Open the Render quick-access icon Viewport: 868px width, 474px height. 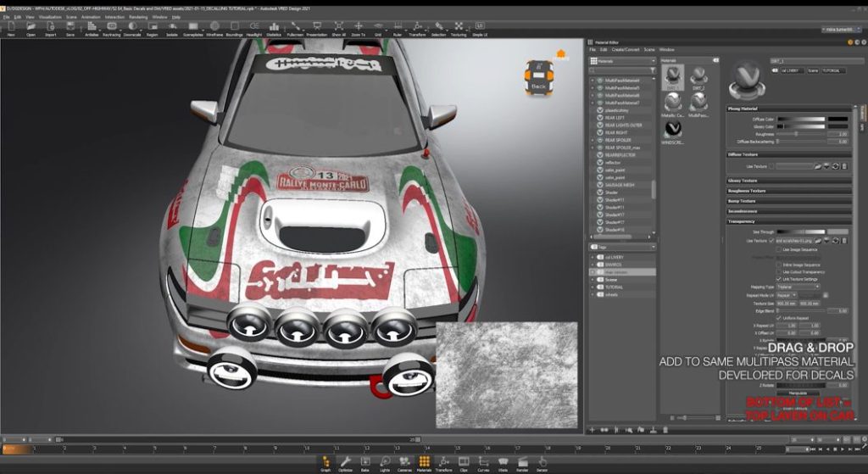pyautogui.click(x=522, y=462)
